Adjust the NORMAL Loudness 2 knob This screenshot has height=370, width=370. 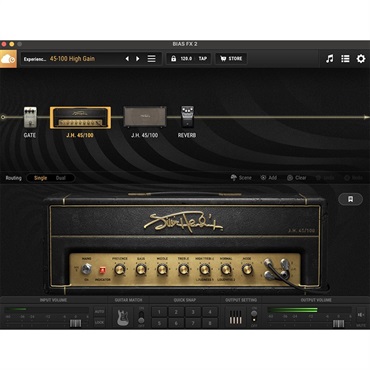point(226,269)
